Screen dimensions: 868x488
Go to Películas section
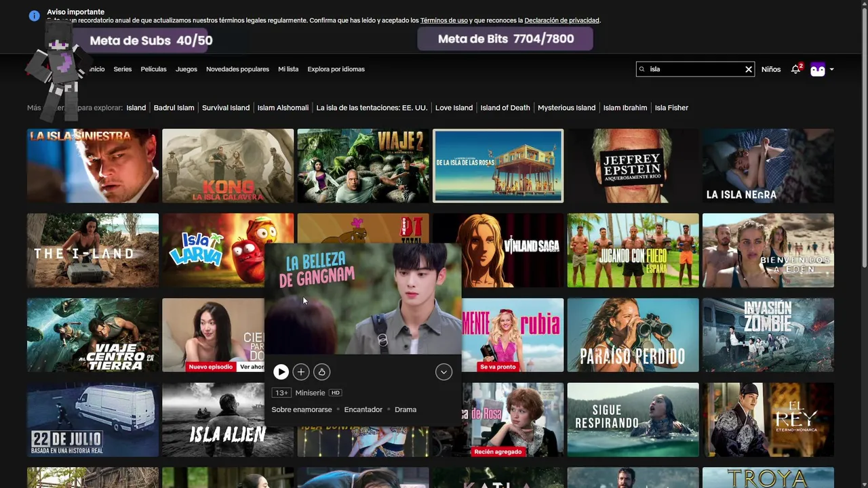tap(153, 69)
